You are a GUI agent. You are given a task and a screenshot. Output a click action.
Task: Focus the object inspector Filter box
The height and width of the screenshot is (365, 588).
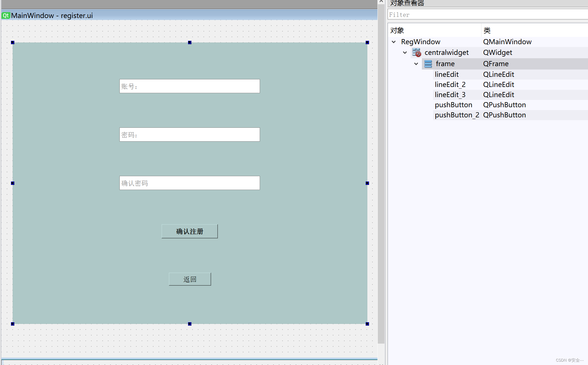(x=488, y=15)
